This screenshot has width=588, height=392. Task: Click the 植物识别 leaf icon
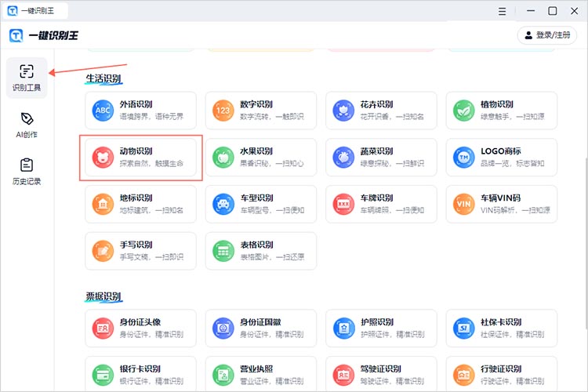click(464, 111)
